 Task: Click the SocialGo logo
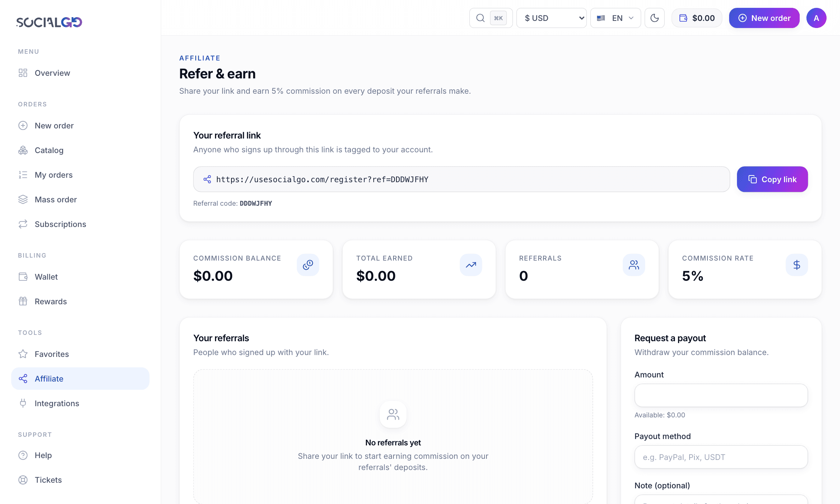pyautogui.click(x=49, y=22)
